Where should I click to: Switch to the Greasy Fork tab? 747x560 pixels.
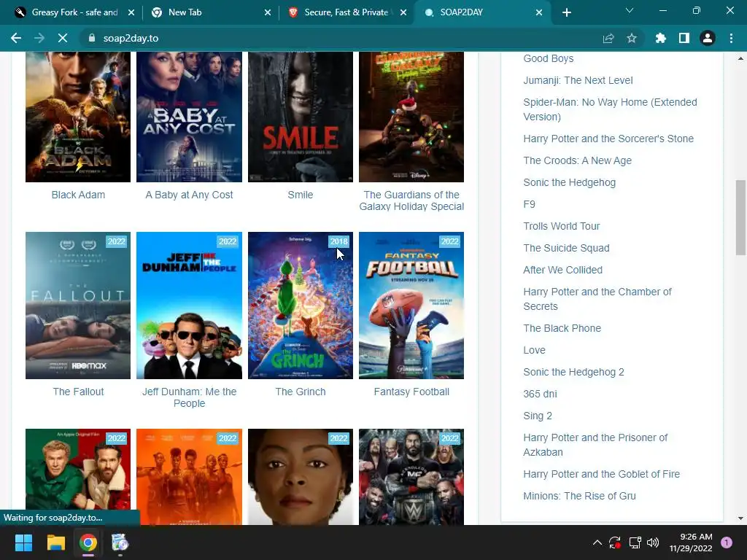[x=74, y=12]
